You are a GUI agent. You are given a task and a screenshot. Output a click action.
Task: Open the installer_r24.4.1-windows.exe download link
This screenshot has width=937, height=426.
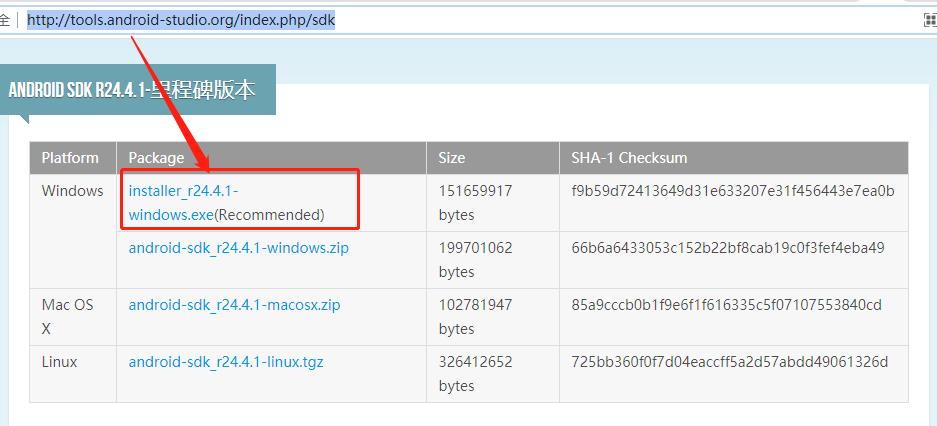coord(184,191)
